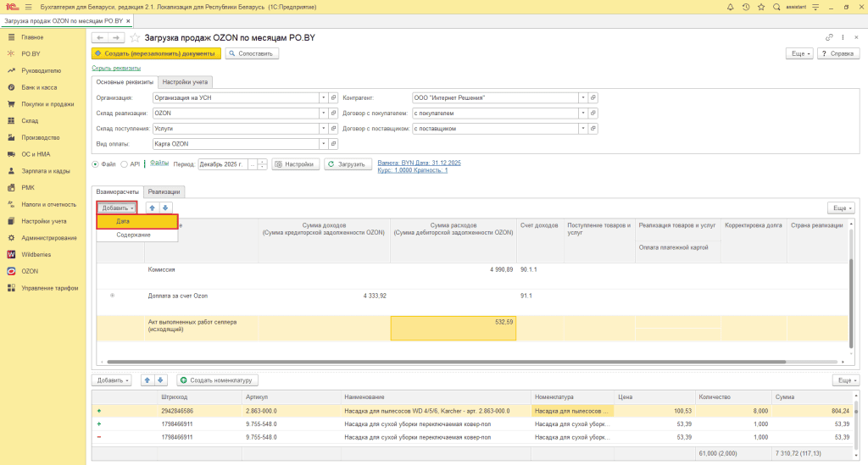Switch to Основные реквизиты tab

[125, 82]
